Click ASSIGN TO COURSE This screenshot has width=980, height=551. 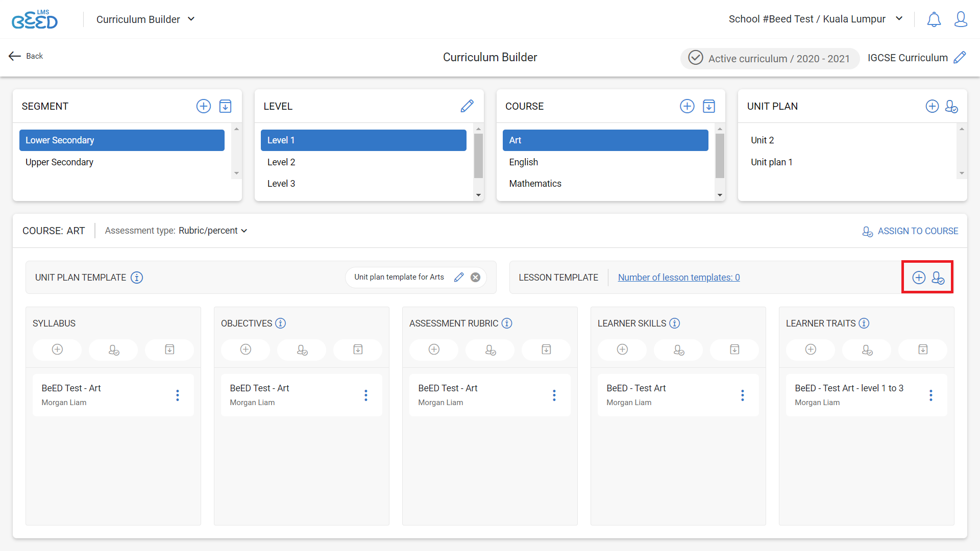[x=910, y=231]
